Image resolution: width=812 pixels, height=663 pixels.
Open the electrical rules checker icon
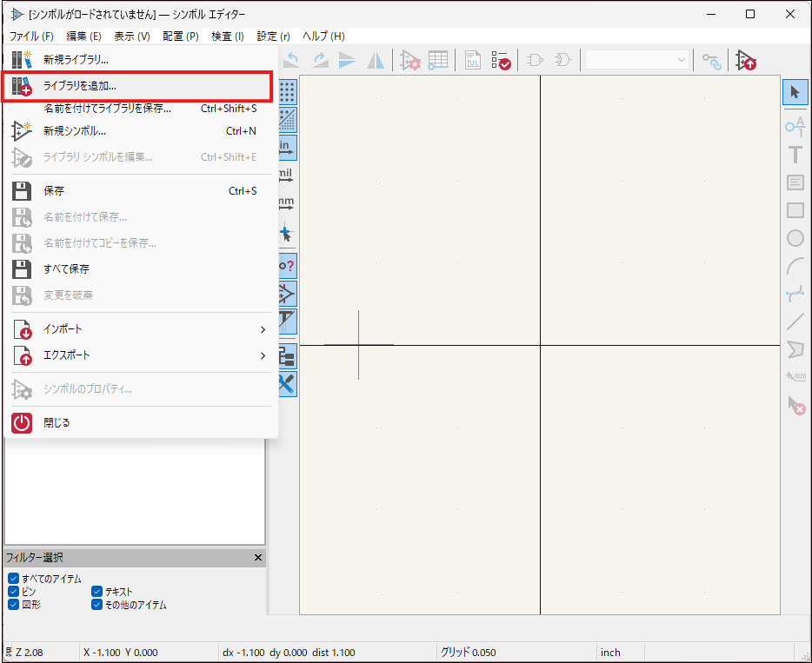coord(501,60)
